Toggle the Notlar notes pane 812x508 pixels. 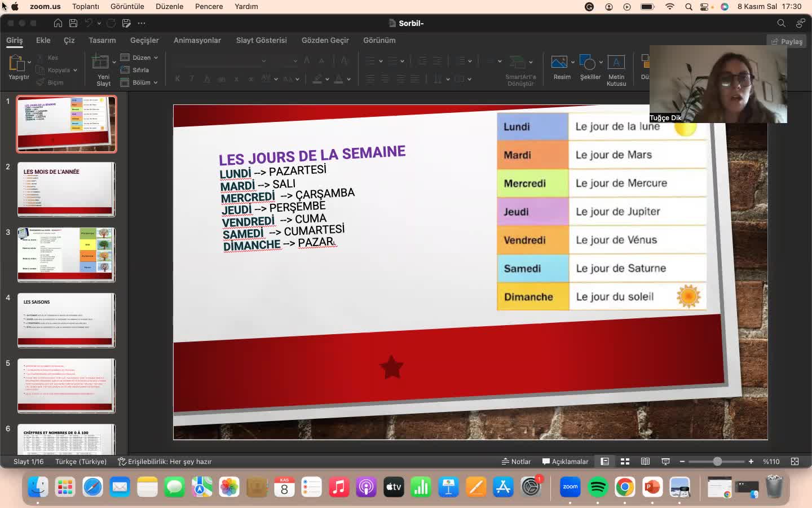pos(516,462)
